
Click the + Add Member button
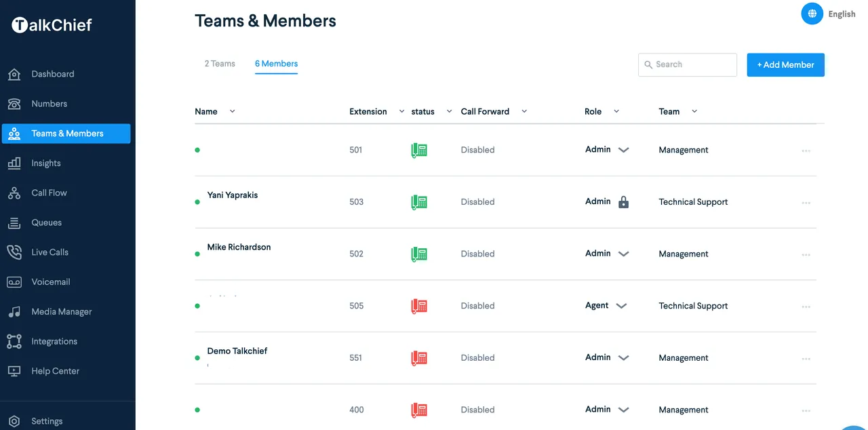tap(785, 64)
